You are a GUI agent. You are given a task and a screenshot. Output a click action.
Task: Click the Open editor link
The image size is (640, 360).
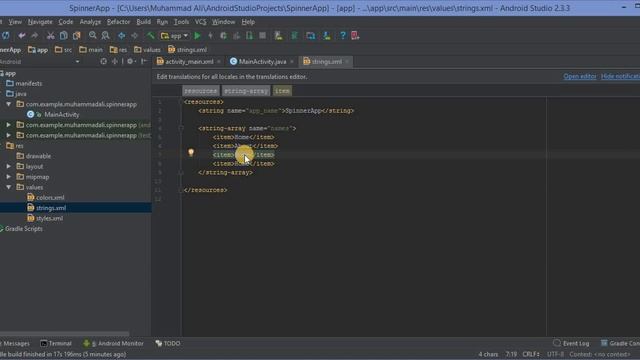click(x=580, y=76)
